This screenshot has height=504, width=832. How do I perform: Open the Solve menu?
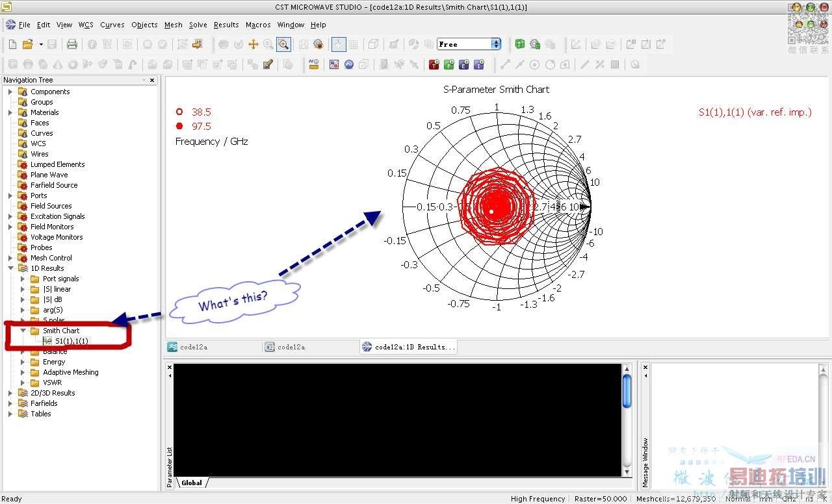pyautogui.click(x=198, y=25)
